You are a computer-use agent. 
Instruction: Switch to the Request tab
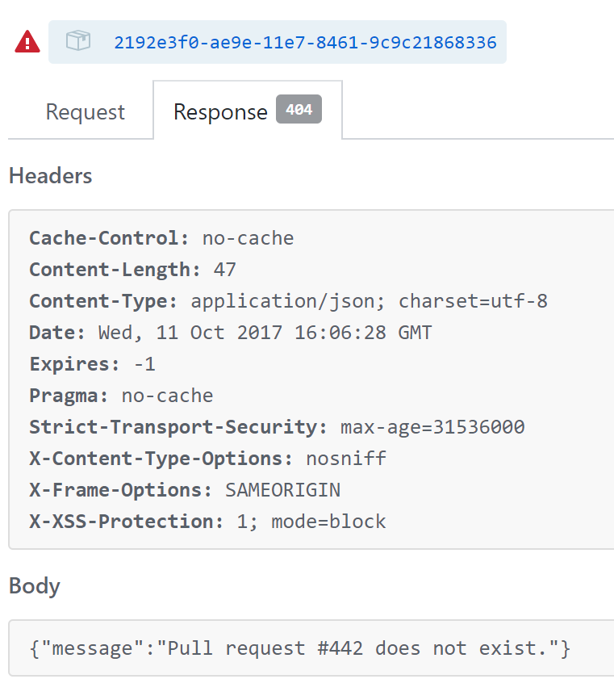[86, 111]
